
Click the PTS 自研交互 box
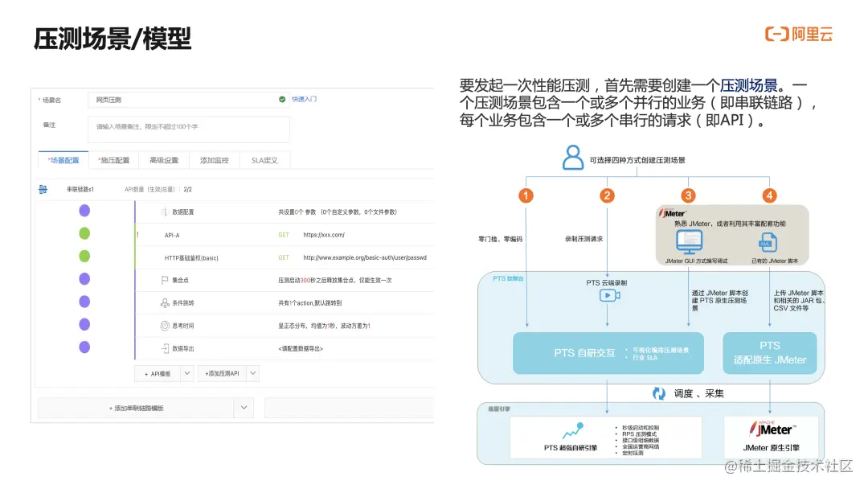pos(608,353)
